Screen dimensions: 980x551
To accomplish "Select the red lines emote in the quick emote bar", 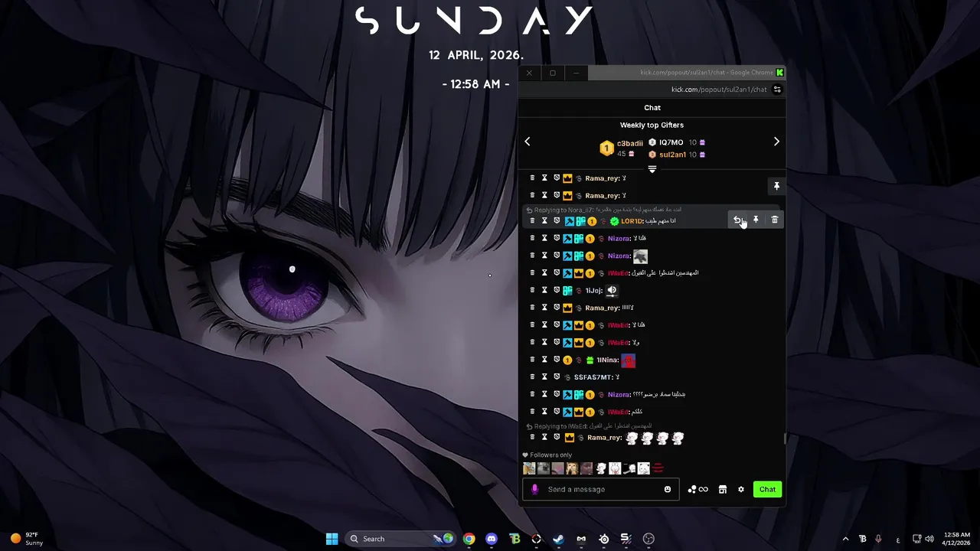I will pyautogui.click(x=658, y=468).
